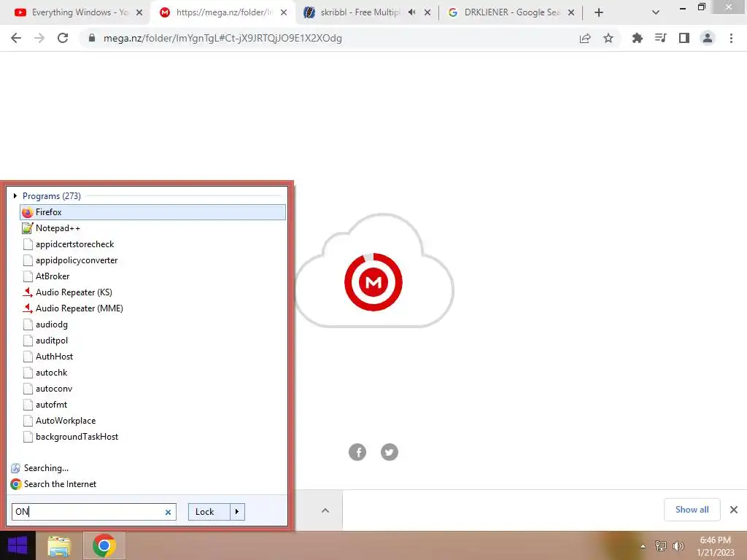Expand the download item chevron menu
This screenshot has width=747, height=560.
(325, 510)
